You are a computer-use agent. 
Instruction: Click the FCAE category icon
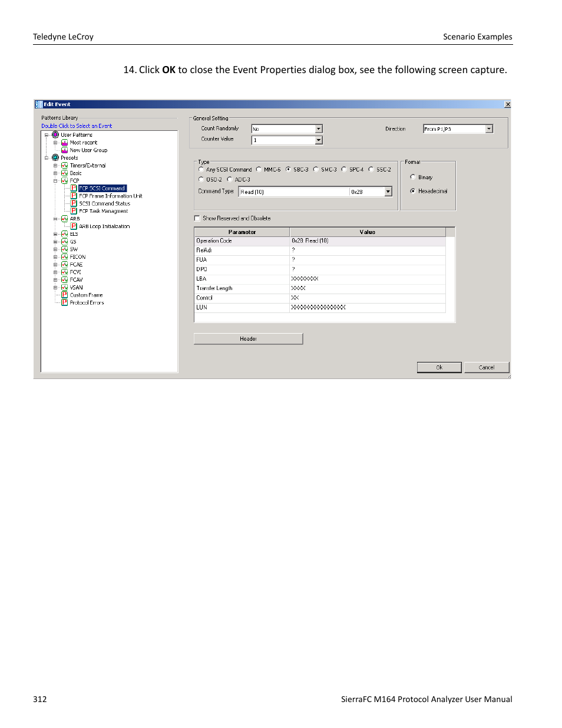click(65, 265)
